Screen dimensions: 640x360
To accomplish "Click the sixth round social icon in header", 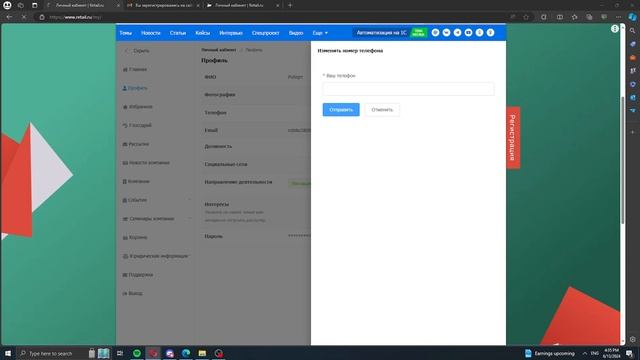I will pyautogui.click(x=491, y=33).
